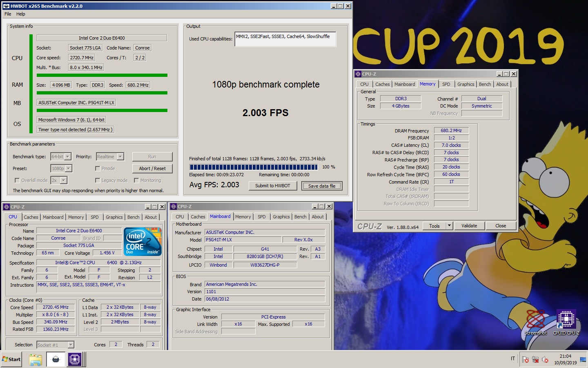Click the CPU-Z Mainboard window title icon
This screenshot has height=368, width=588.
tap(174, 206)
